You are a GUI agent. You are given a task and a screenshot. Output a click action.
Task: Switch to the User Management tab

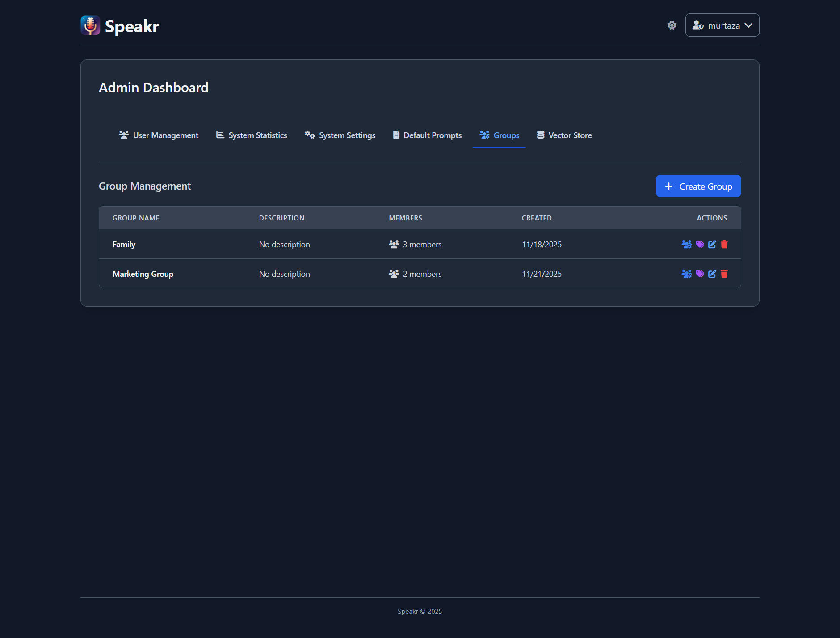coord(159,135)
